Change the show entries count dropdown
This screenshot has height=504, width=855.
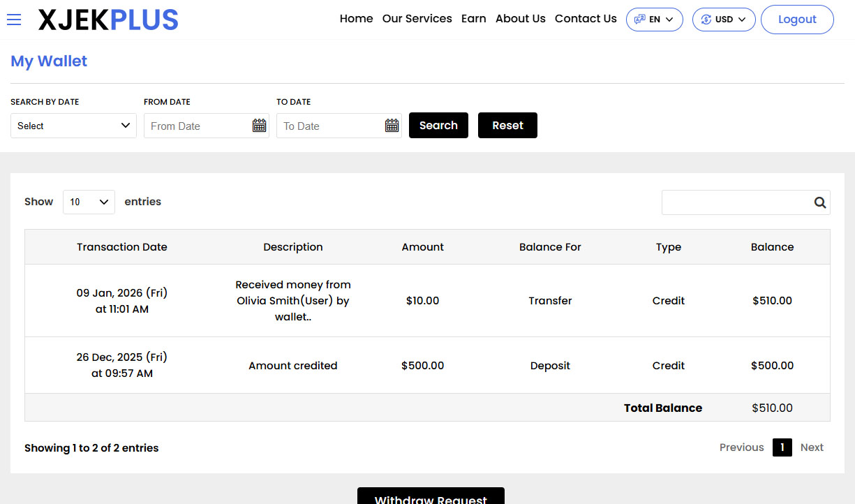click(89, 202)
